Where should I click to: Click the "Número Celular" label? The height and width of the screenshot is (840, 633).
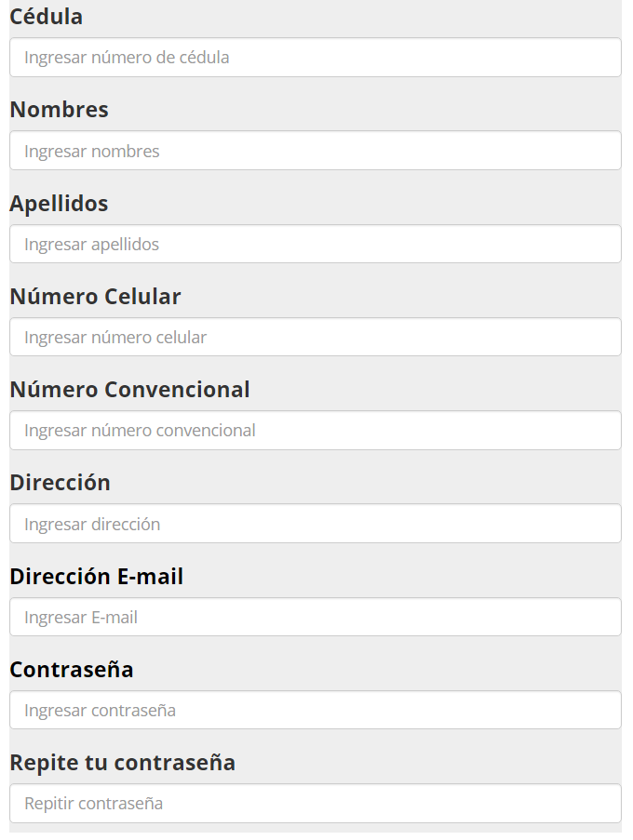pos(95,297)
